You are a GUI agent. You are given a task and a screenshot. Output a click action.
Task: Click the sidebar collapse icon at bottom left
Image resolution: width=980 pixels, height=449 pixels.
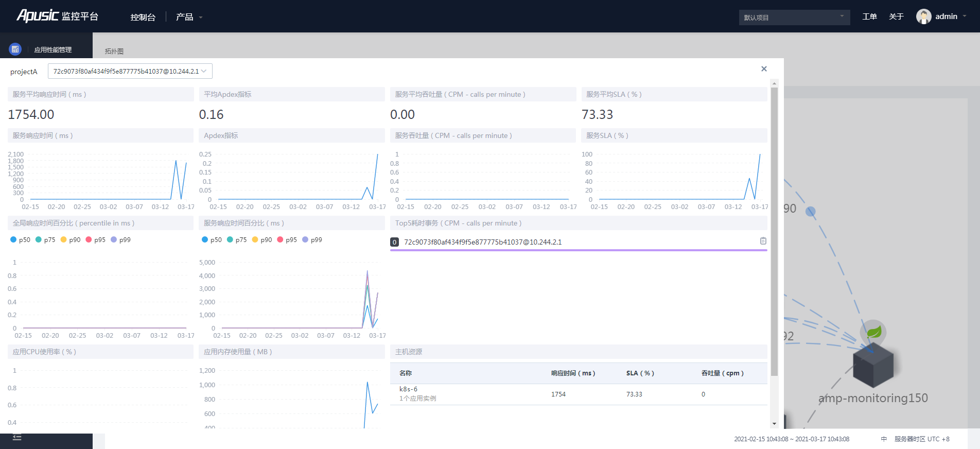(x=17, y=438)
